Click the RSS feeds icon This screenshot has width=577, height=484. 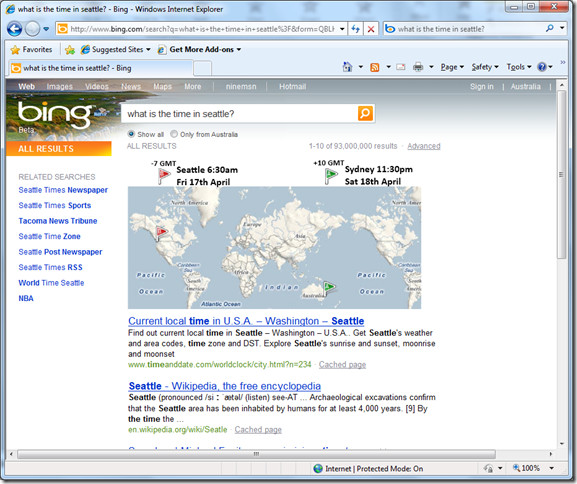coord(375,67)
